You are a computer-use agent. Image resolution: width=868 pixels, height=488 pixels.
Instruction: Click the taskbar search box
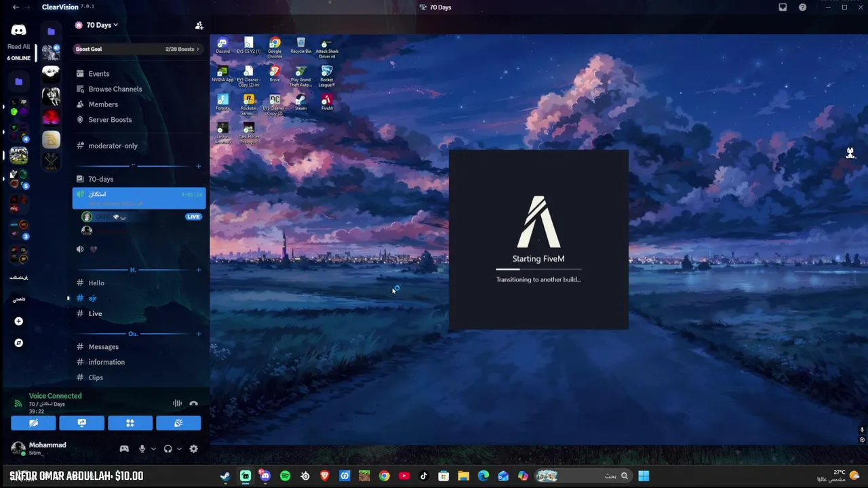(583, 476)
